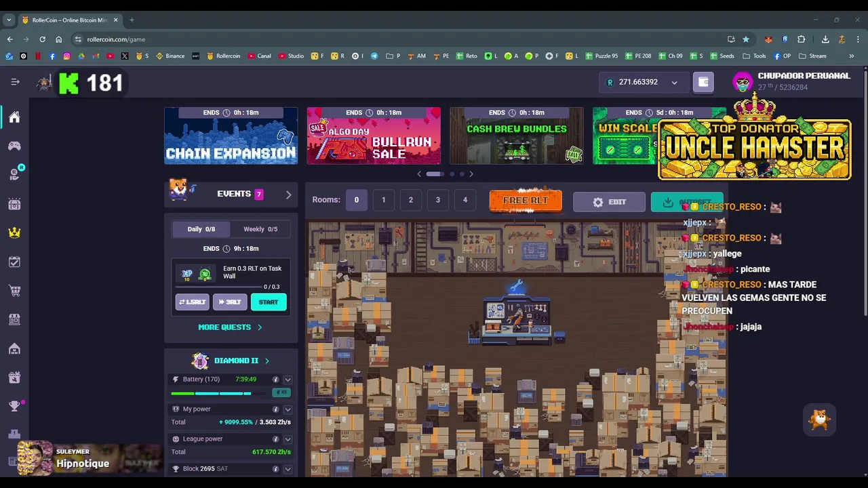The image size is (868, 488).
Task: Click the My power info icon
Action: [275, 409]
